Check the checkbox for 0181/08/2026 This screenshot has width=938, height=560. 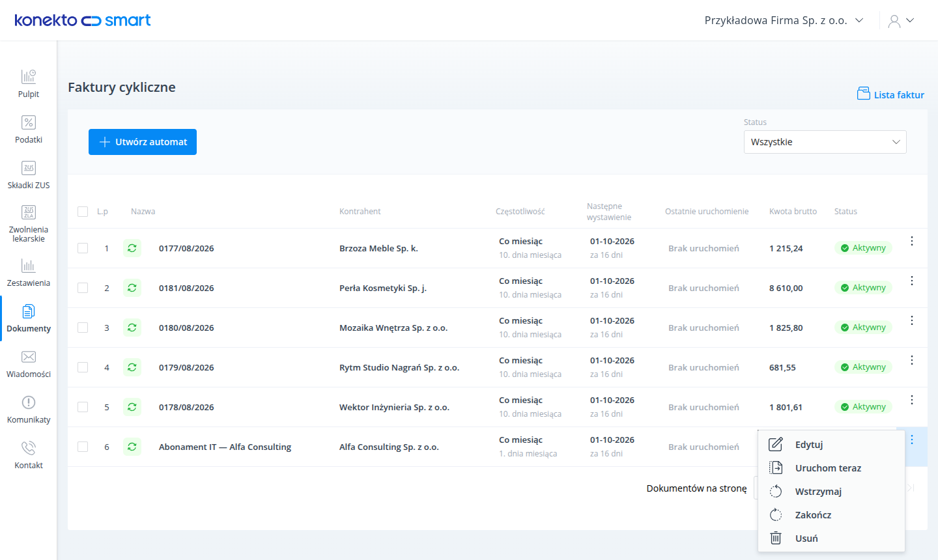tap(83, 288)
